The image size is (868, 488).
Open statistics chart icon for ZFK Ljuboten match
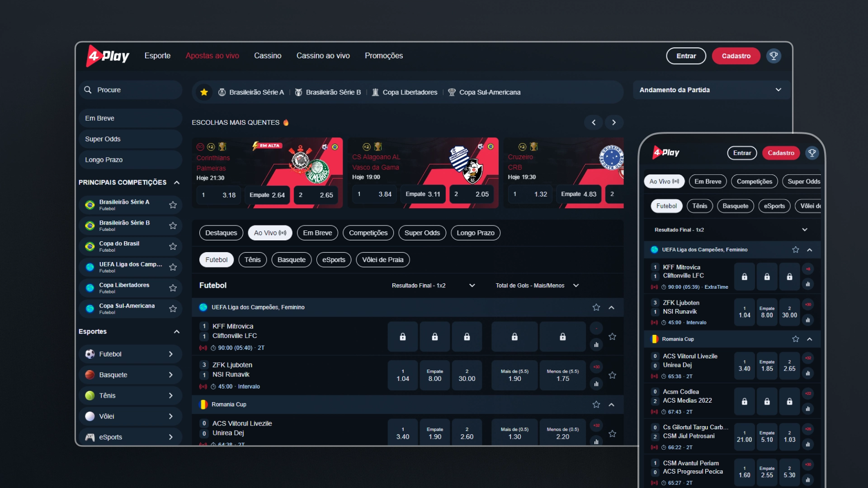[596, 384]
